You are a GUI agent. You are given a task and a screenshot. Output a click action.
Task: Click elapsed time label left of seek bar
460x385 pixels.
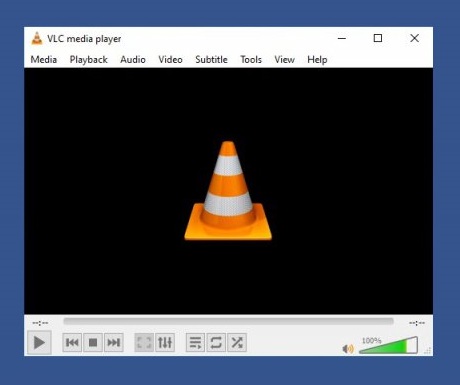pos(40,323)
